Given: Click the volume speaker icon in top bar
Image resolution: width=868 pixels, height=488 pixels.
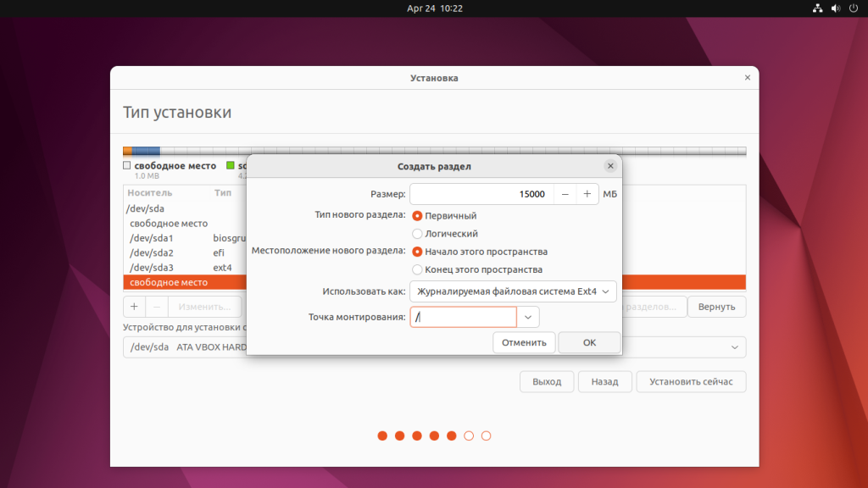Looking at the screenshot, I should pos(835,8).
